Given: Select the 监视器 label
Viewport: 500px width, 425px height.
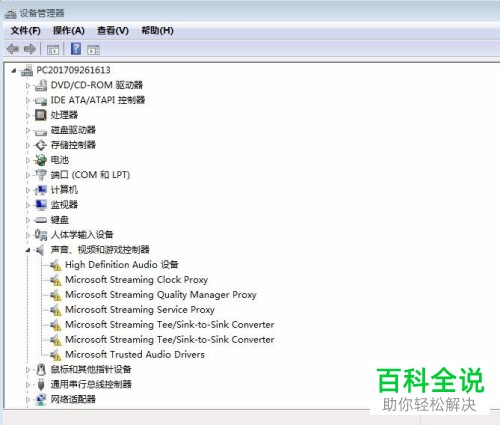Looking at the screenshot, I should (64, 205).
